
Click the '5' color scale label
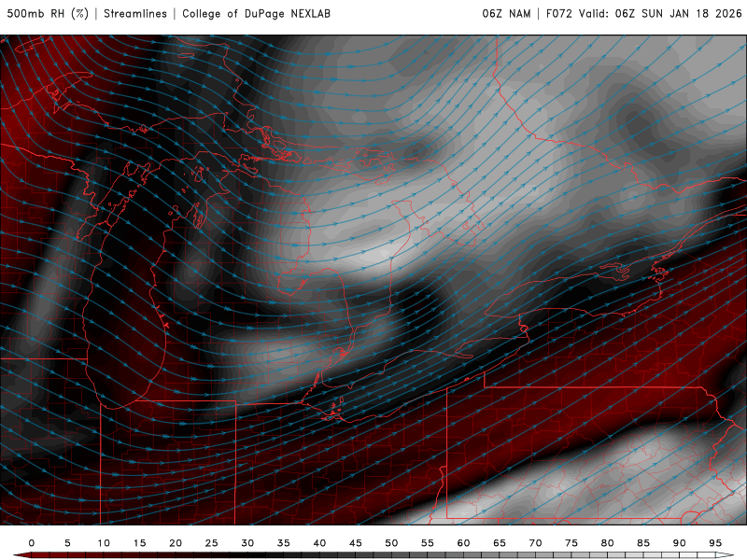click(x=67, y=543)
